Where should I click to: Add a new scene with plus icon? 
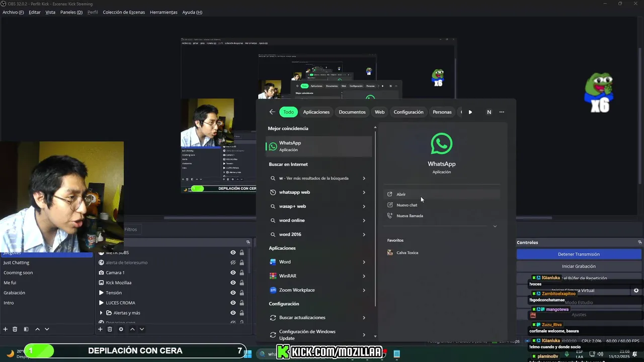pyautogui.click(x=6, y=329)
